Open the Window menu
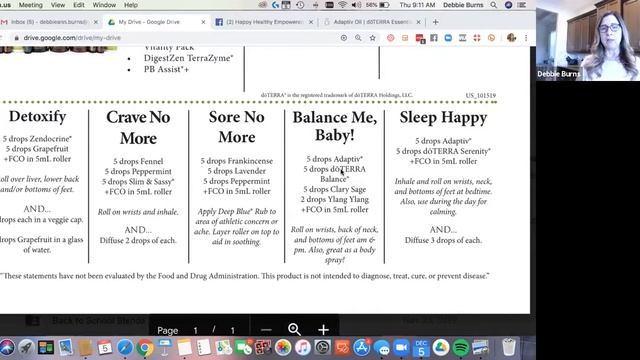This screenshot has width=640, height=360. (104, 5)
